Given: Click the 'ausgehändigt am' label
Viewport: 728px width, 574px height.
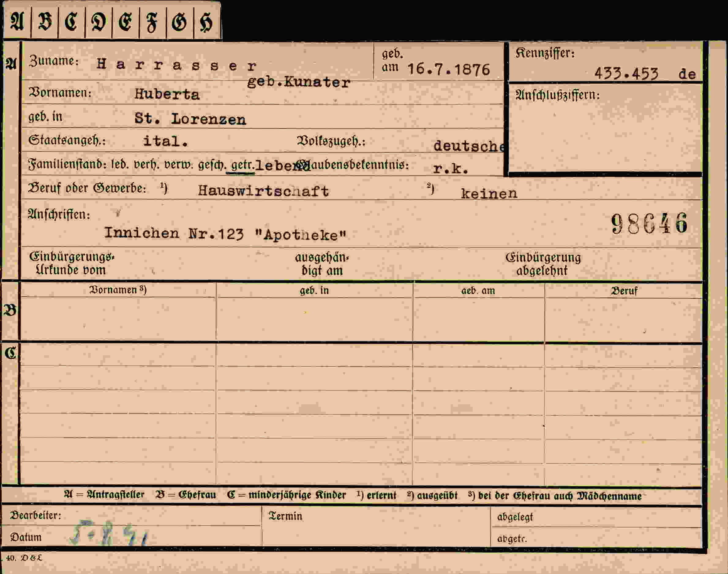Looking at the screenshot, I should click(x=322, y=264).
